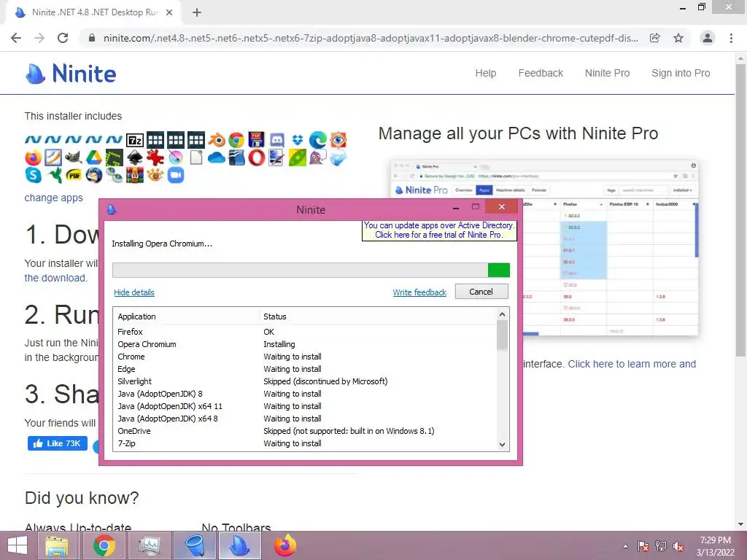Screen dimensions: 747x560
Task: Click the WinRAR icon
Action: pyautogui.click(x=135, y=175)
